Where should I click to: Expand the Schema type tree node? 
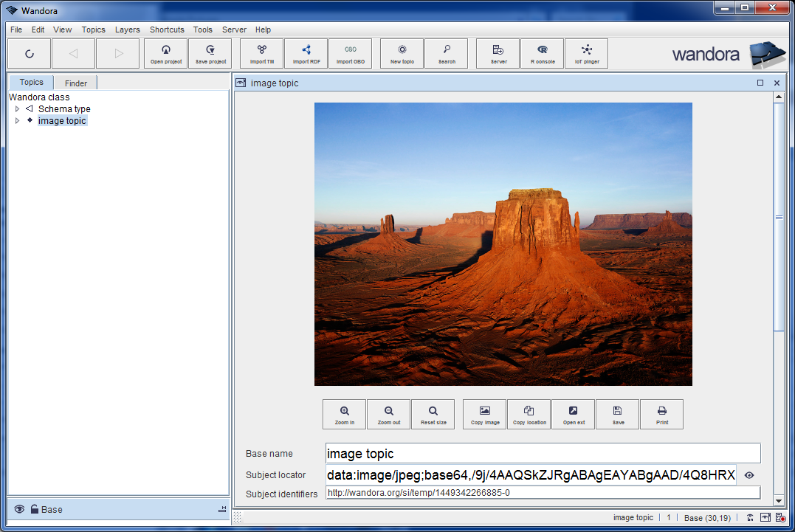point(17,108)
